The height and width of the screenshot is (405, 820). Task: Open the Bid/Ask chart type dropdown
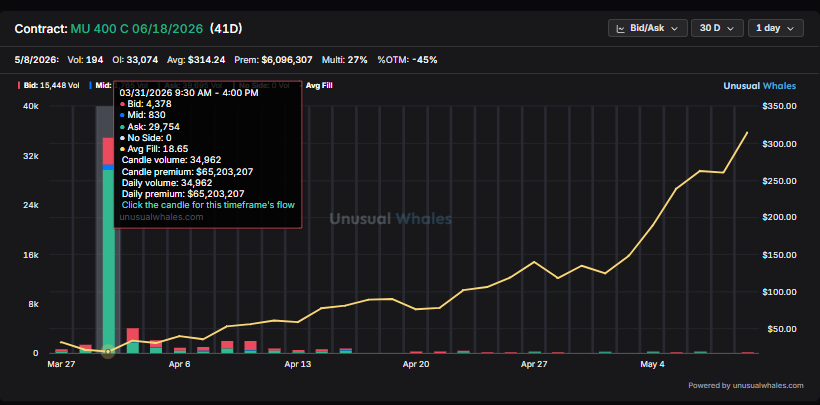click(647, 28)
